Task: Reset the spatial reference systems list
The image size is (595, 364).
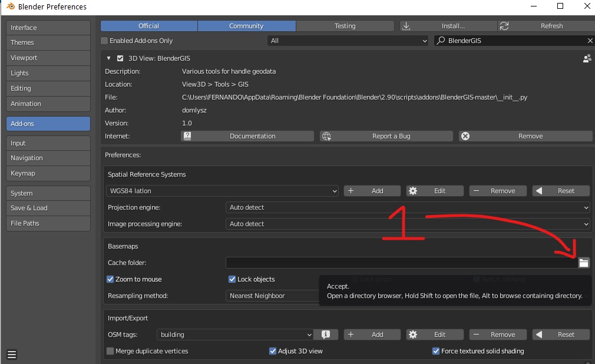Action: pyautogui.click(x=561, y=191)
